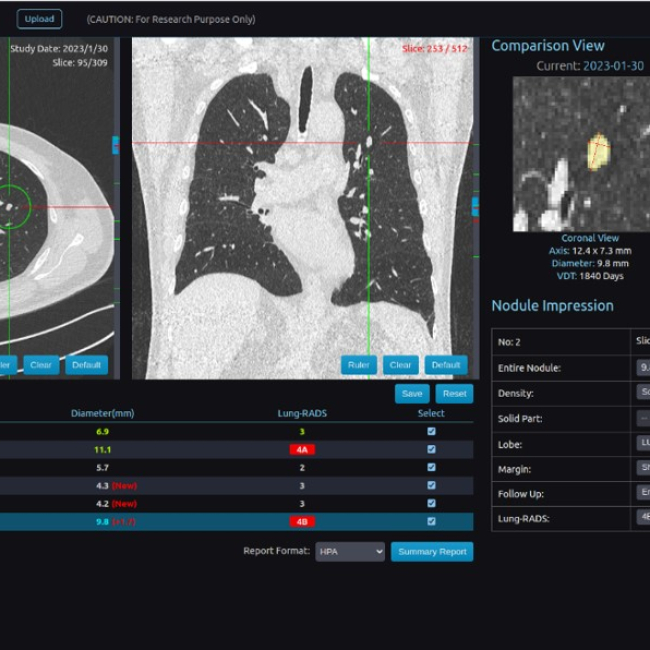Expand the Density dropdown in Nodule Impression

point(643,393)
